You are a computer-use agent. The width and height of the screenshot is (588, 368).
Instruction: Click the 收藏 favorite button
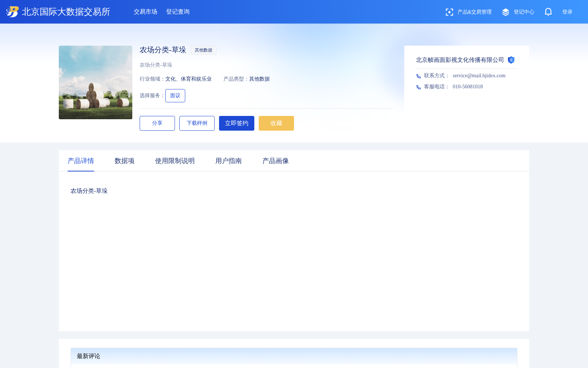pyautogui.click(x=276, y=123)
